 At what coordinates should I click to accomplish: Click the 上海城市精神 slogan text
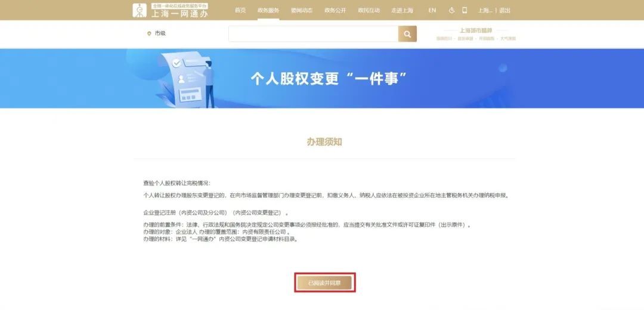(476, 30)
